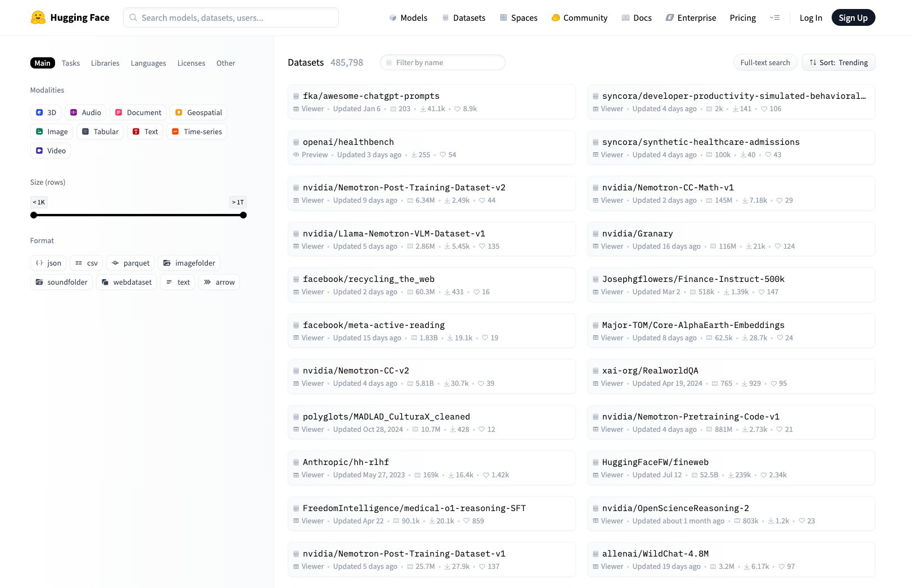The width and height of the screenshot is (912, 588).
Task: Open the Community menu in navbar
Action: pos(579,17)
